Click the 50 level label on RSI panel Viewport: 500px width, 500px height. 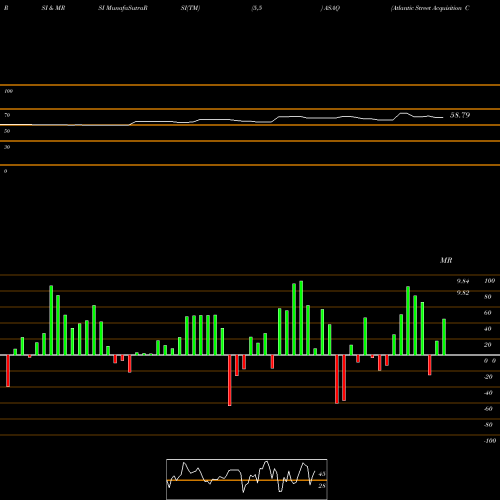tap(7, 131)
